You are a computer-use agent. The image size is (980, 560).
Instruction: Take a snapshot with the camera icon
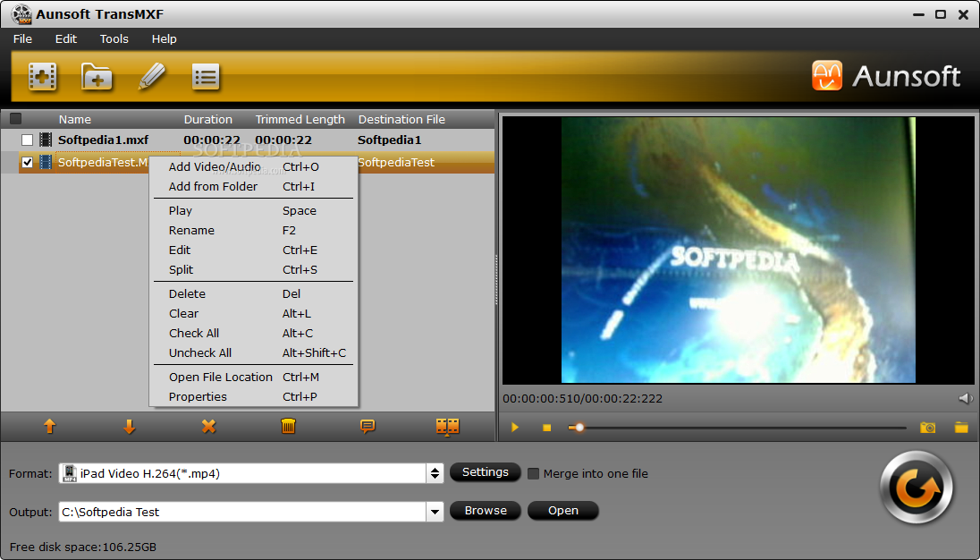click(x=927, y=428)
